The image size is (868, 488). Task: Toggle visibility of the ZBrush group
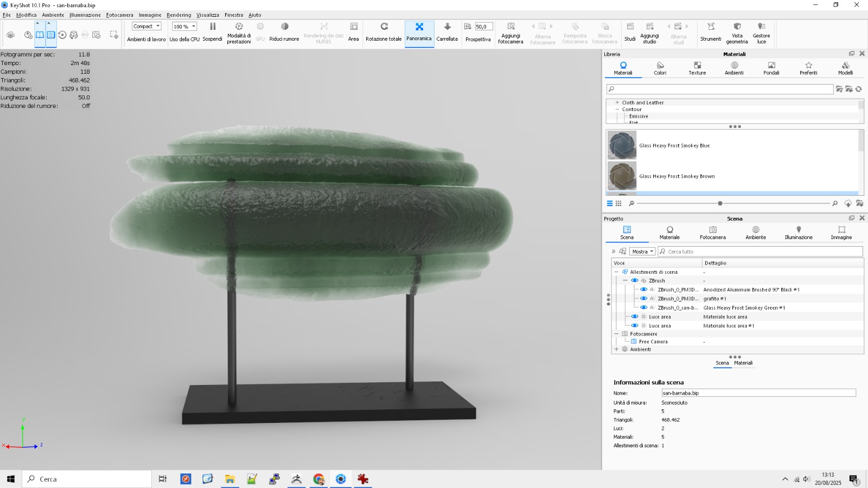coord(634,281)
